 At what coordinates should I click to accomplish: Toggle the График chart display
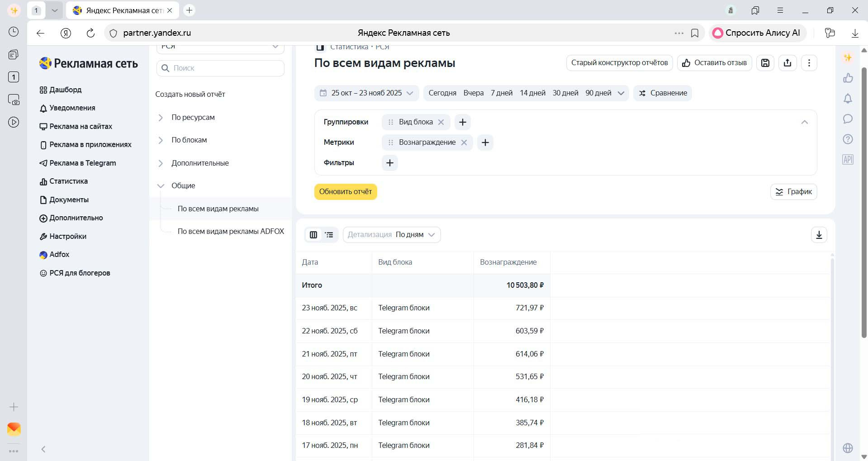(x=793, y=192)
